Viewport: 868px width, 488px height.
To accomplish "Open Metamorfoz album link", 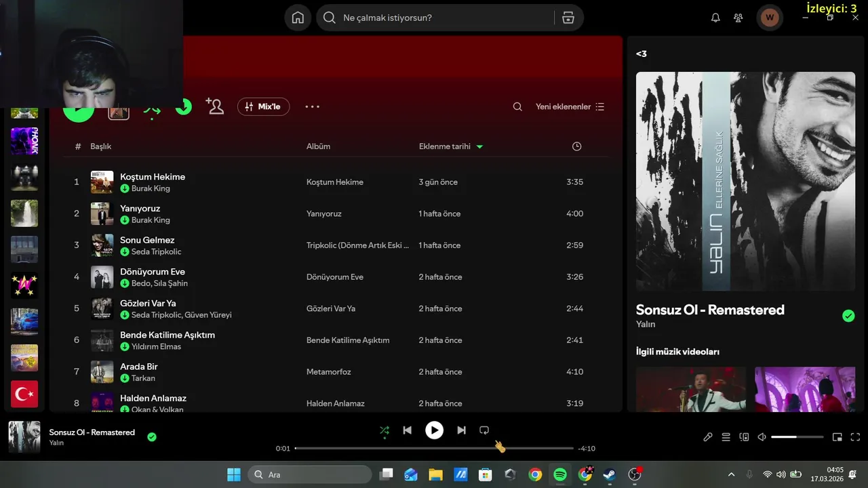I will tap(328, 371).
